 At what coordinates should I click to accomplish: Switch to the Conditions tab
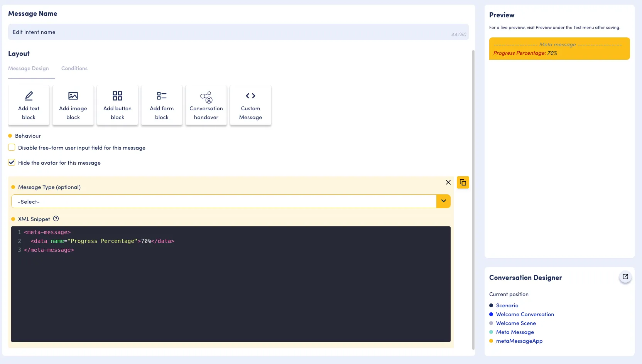point(74,68)
